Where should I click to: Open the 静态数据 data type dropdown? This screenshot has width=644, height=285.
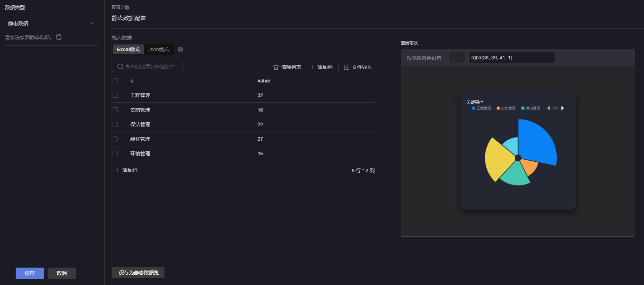click(52, 23)
